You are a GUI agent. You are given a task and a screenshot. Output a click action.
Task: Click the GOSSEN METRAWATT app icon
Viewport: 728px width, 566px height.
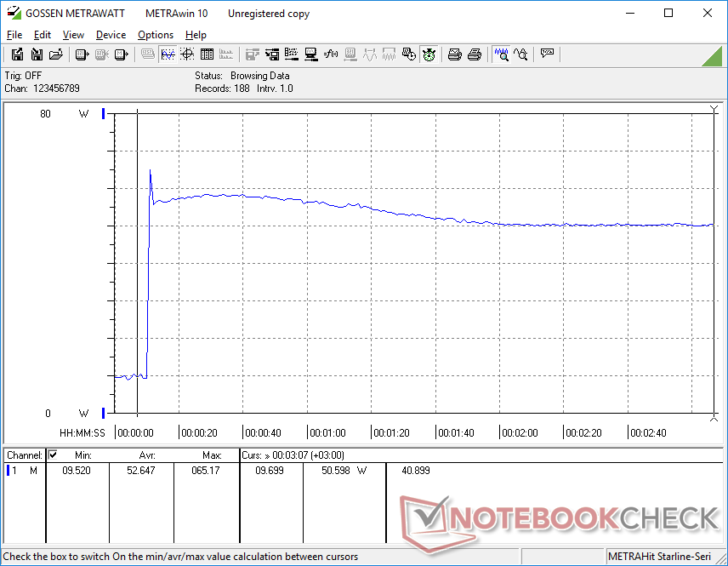(x=14, y=13)
